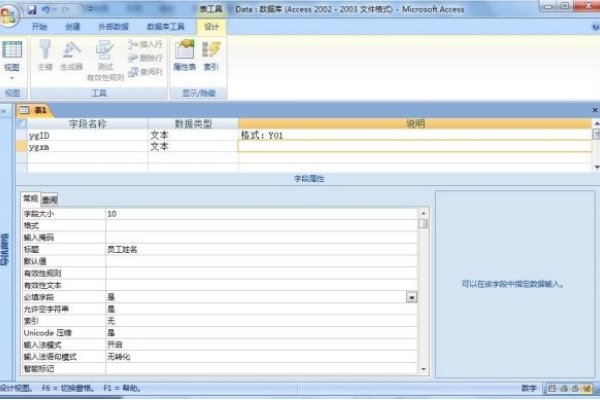Click the 输入法模式 value 开启

pyautogui.click(x=261, y=344)
